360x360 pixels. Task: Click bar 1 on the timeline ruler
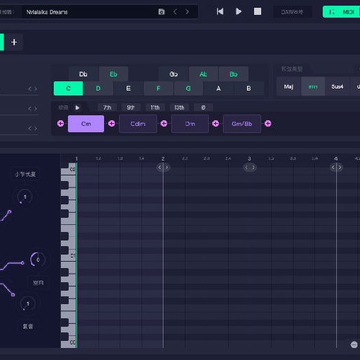click(76, 159)
